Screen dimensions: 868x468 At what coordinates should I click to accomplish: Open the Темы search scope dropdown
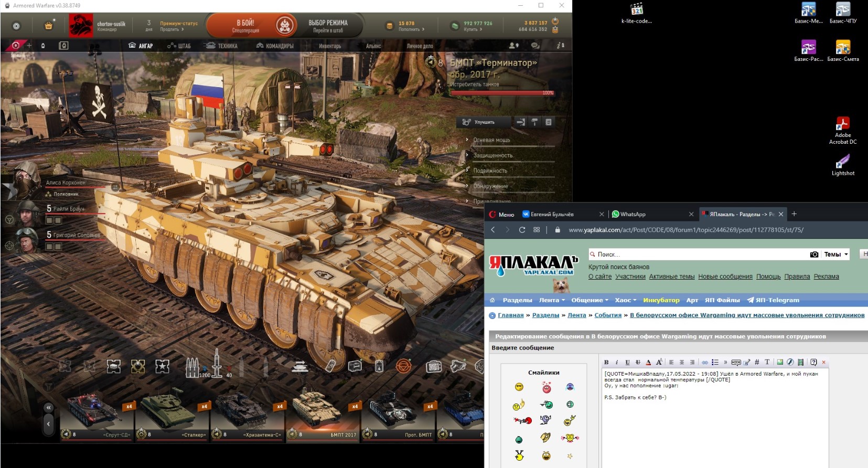click(836, 254)
